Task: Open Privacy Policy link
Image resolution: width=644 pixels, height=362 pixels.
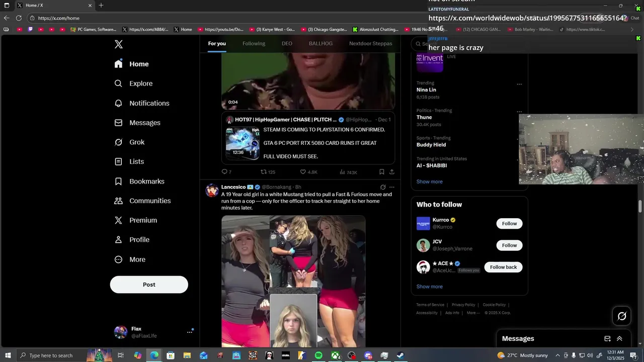Action: click(463, 305)
